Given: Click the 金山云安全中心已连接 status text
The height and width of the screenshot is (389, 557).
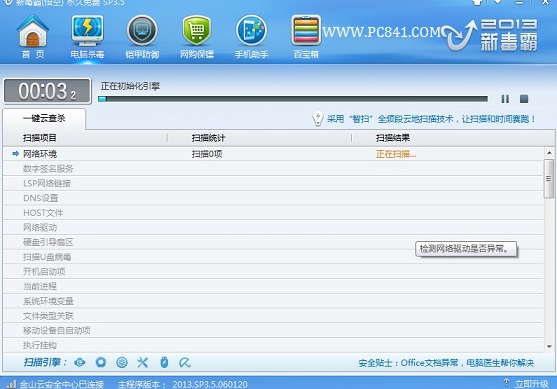Looking at the screenshot, I should click(62, 384).
